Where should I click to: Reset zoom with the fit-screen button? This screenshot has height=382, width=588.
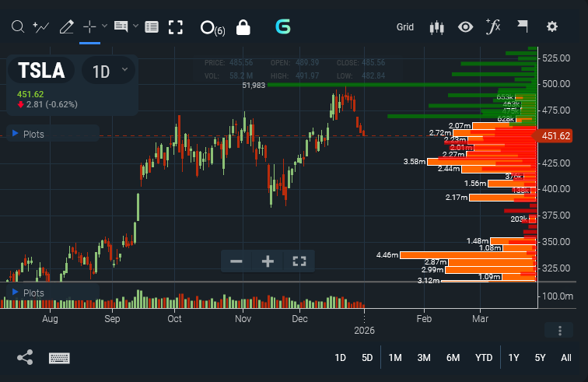[299, 261]
